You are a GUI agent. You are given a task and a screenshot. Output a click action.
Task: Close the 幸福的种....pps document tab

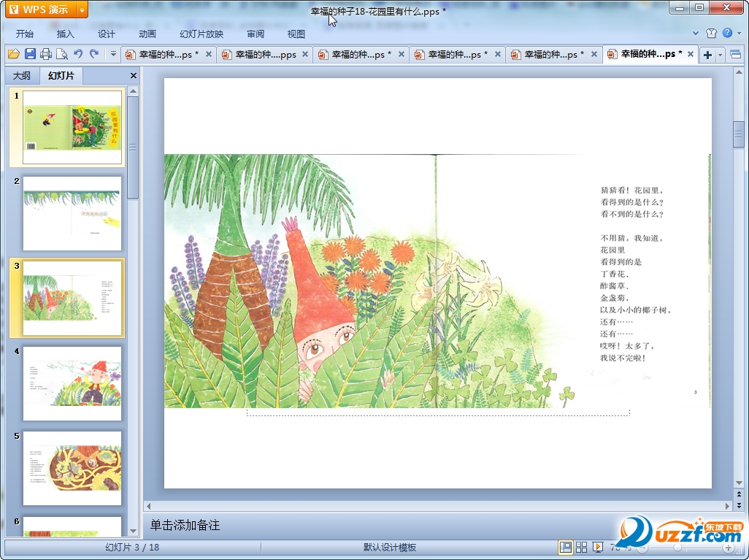(304, 54)
